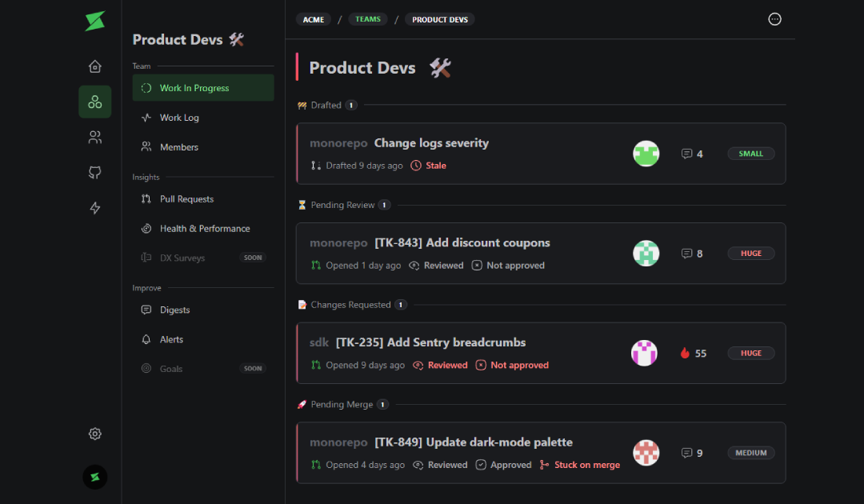The height and width of the screenshot is (504, 864).
Task: Click the author avatar on Update dark-mode palette
Action: tap(646, 453)
